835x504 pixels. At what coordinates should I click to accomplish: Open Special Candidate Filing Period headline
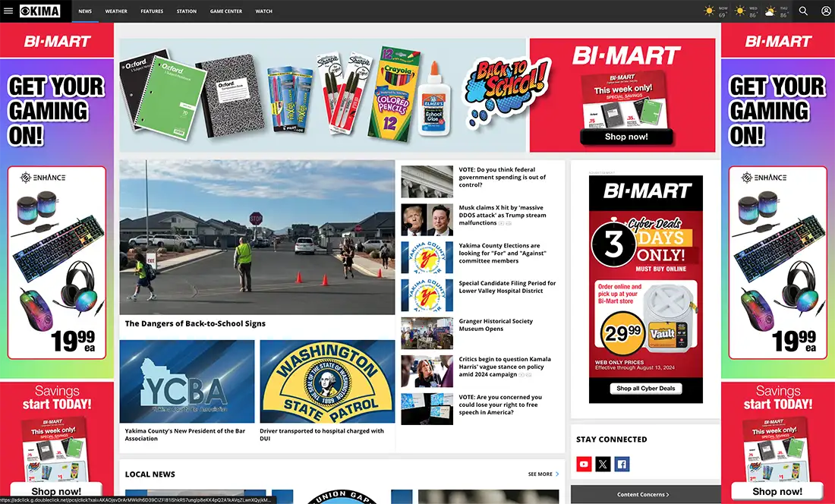tap(507, 288)
